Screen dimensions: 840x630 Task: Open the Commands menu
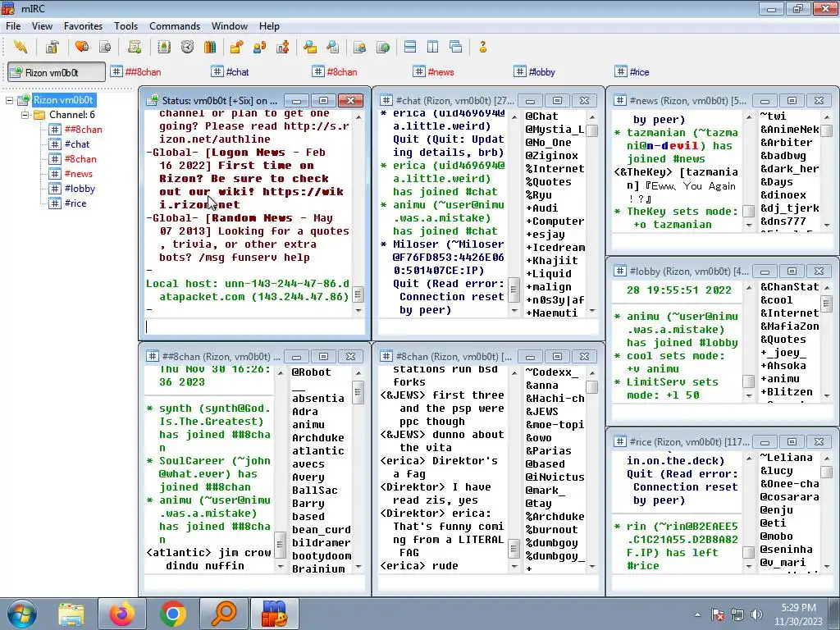[x=175, y=26]
